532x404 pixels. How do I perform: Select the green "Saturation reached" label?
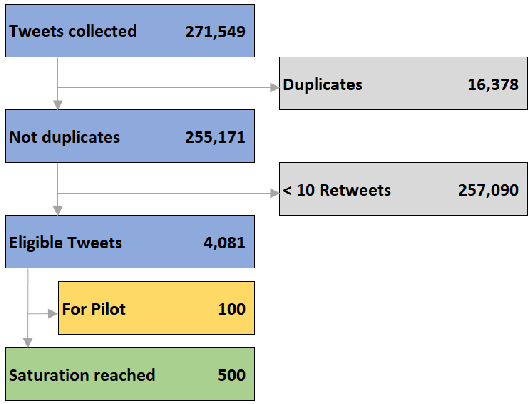point(82,375)
